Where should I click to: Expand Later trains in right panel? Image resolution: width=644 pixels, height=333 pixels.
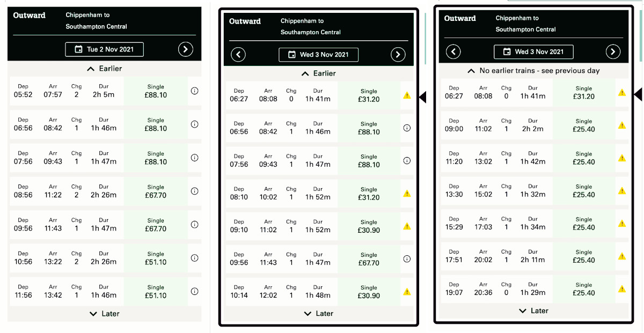533,311
